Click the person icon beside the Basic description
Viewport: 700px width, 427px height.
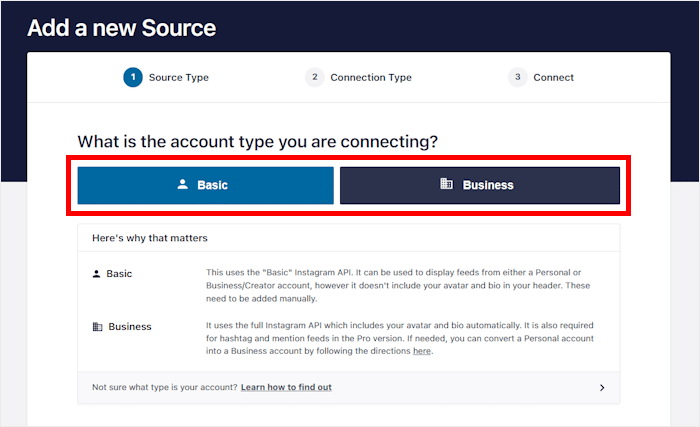(x=96, y=273)
